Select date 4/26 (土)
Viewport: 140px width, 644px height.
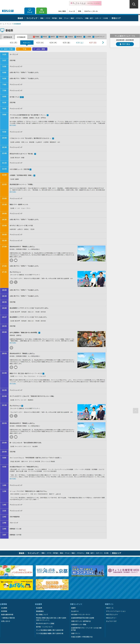tap(80, 43)
